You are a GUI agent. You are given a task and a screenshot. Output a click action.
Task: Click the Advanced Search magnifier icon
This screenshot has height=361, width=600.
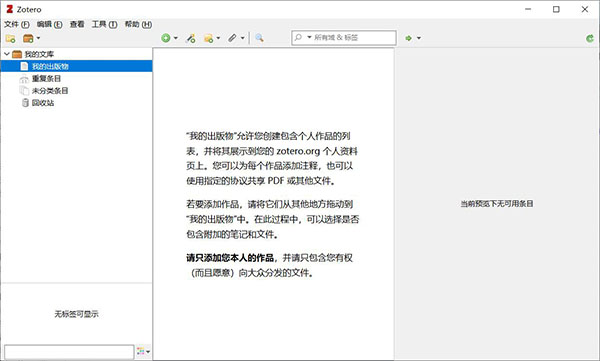[x=259, y=38]
